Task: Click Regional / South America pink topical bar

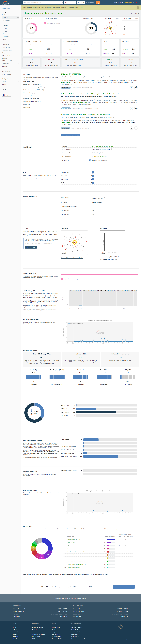Action: (100, 274)
